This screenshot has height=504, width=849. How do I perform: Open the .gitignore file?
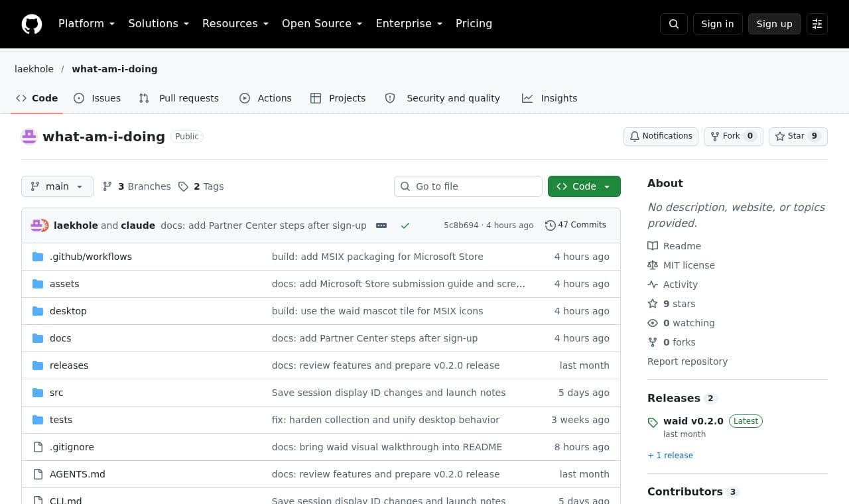click(x=72, y=447)
